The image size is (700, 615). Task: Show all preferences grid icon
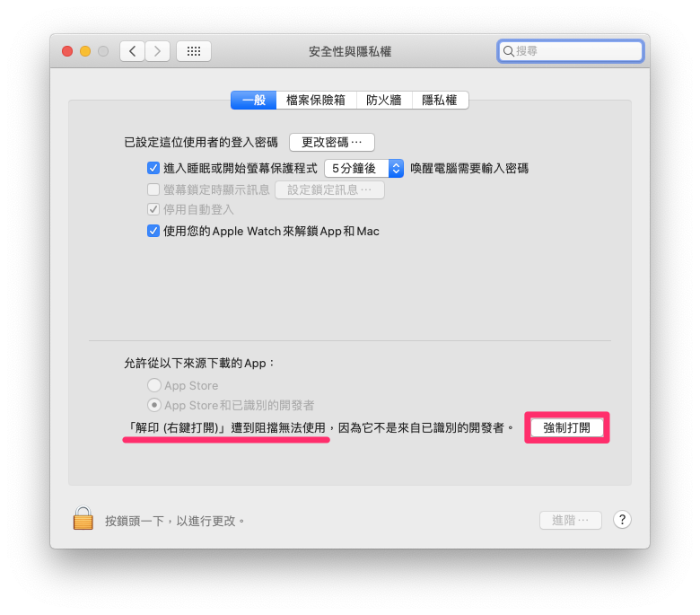pyautogui.click(x=194, y=51)
